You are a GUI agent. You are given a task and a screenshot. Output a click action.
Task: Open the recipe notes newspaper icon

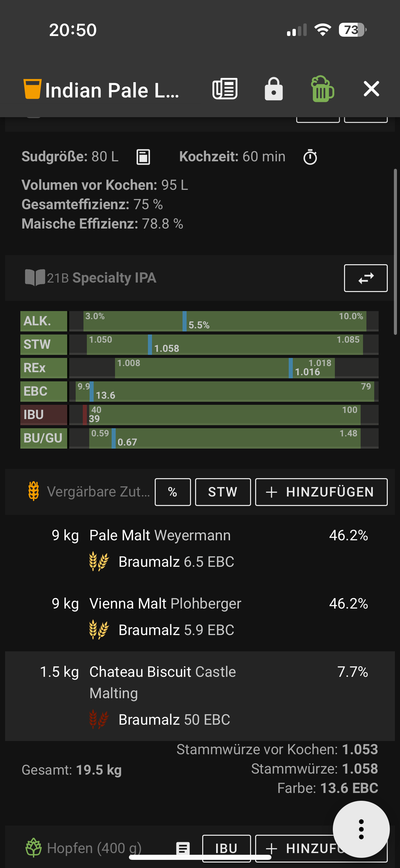pyautogui.click(x=225, y=89)
